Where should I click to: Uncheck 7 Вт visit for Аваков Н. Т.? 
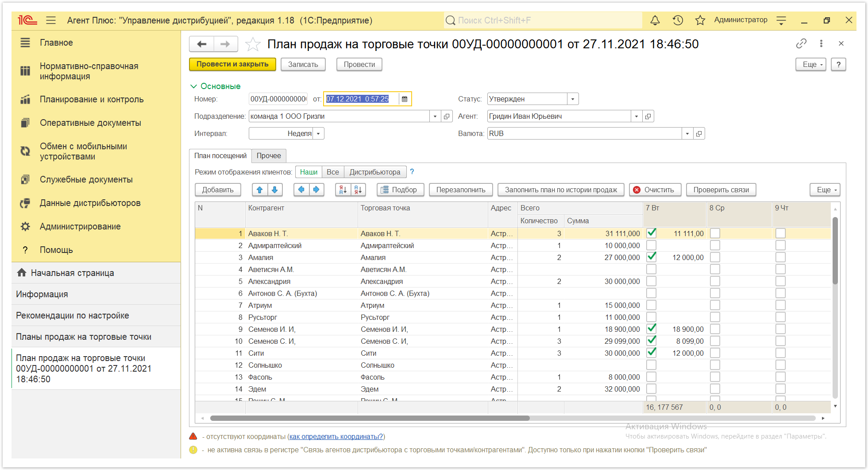coord(652,233)
